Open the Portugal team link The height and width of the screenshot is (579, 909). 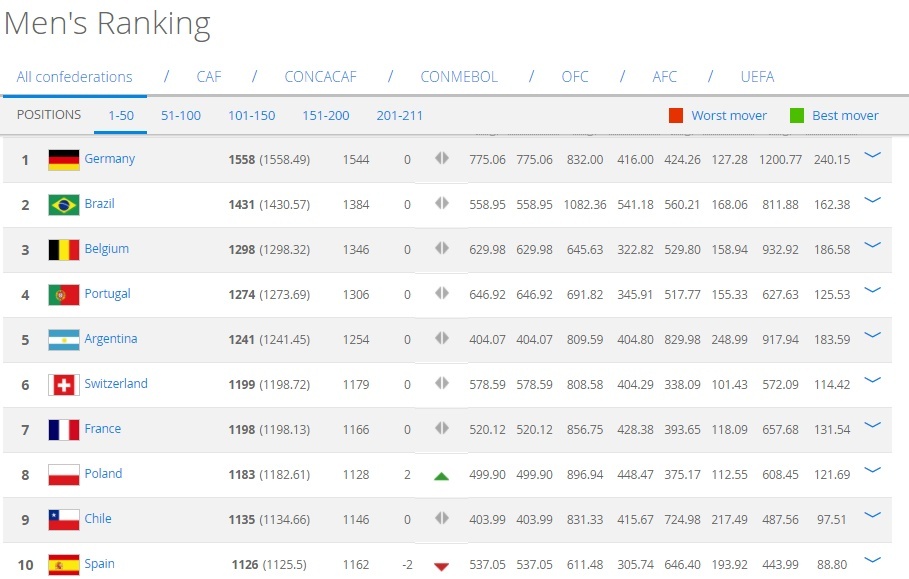point(107,294)
